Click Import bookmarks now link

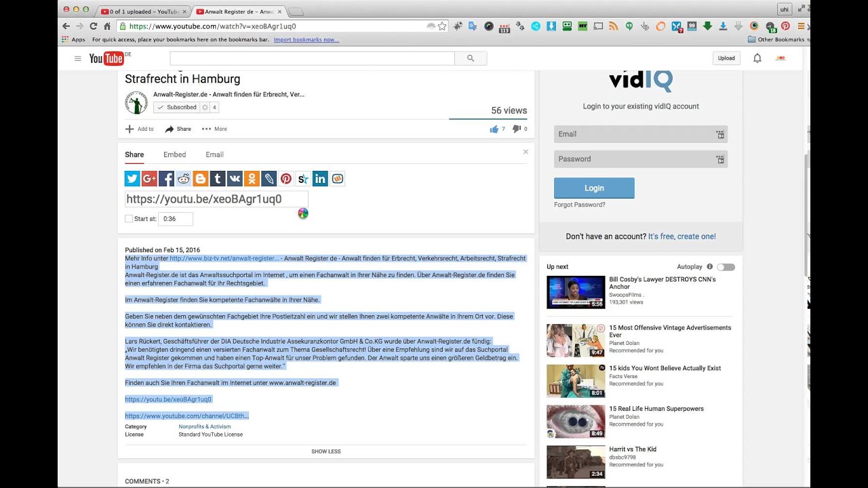[x=307, y=39]
